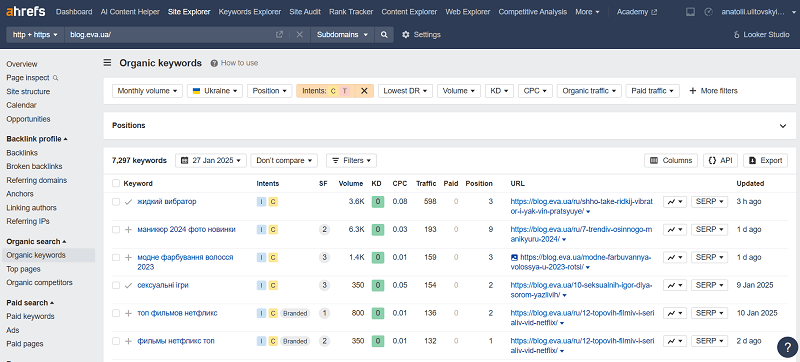Open Looker Studio link
Viewport: 800px width, 362px height.
point(761,35)
